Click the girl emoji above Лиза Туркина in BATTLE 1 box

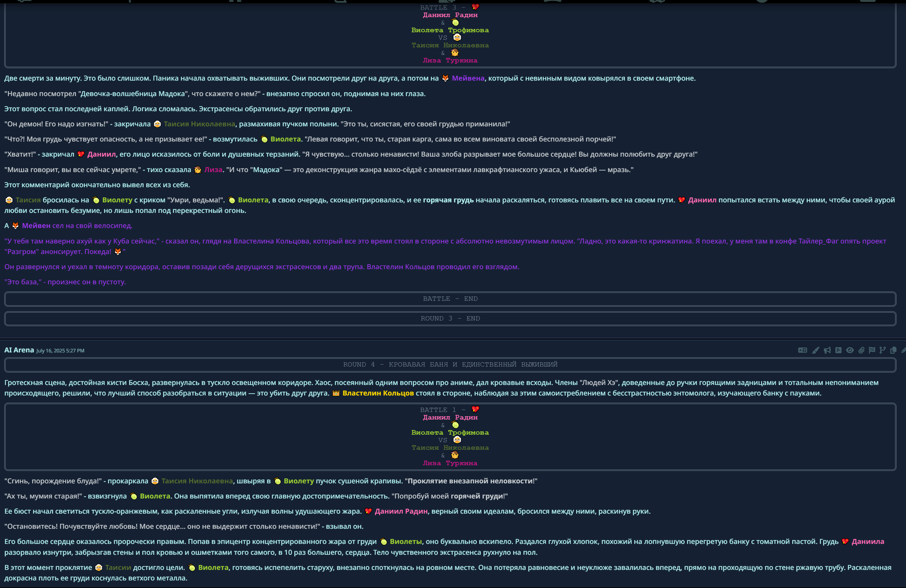[x=455, y=455]
